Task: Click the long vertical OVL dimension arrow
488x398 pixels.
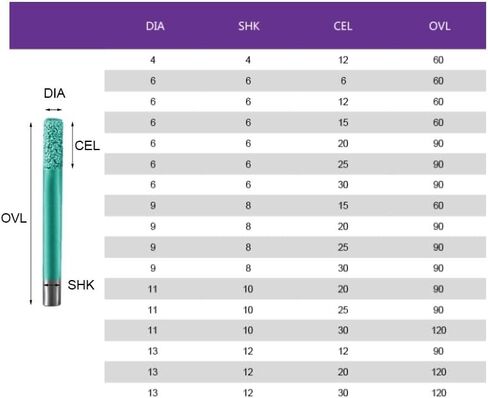Action: [31, 213]
